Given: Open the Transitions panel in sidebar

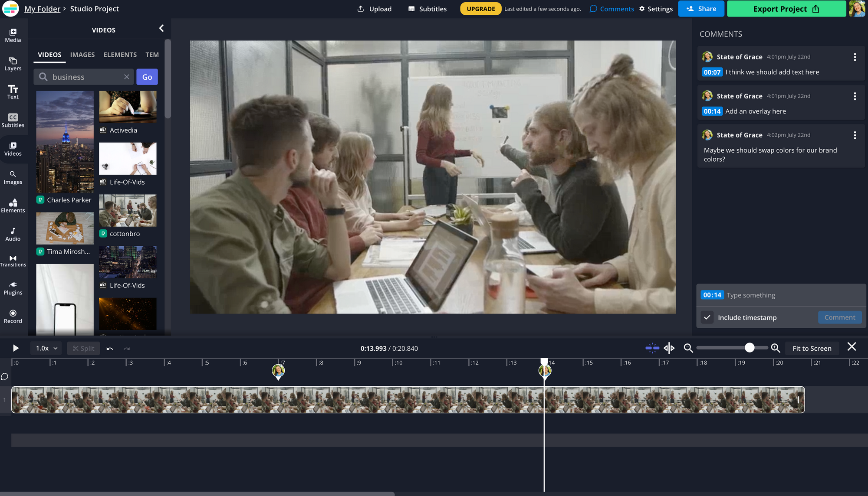Looking at the screenshot, I should [x=13, y=261].
